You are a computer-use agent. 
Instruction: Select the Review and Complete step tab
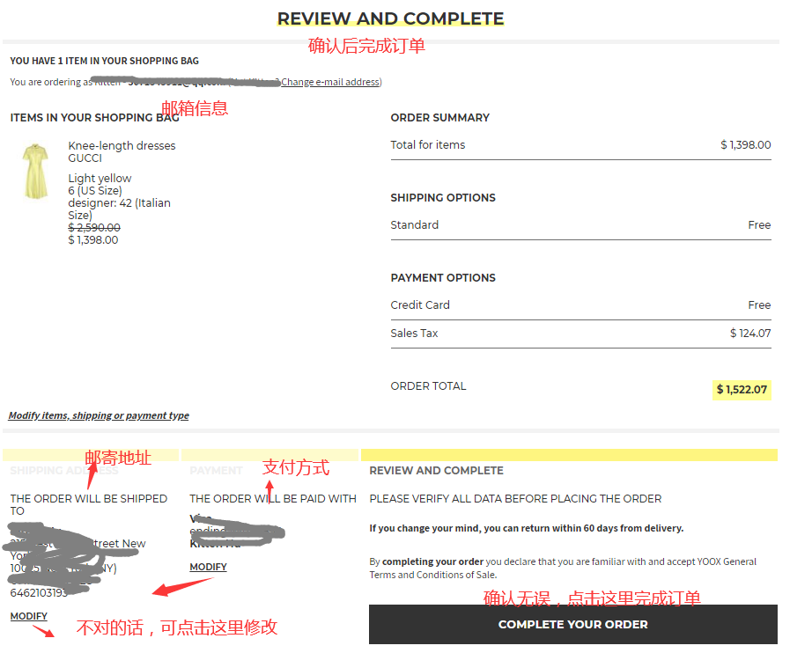[569, 464]
